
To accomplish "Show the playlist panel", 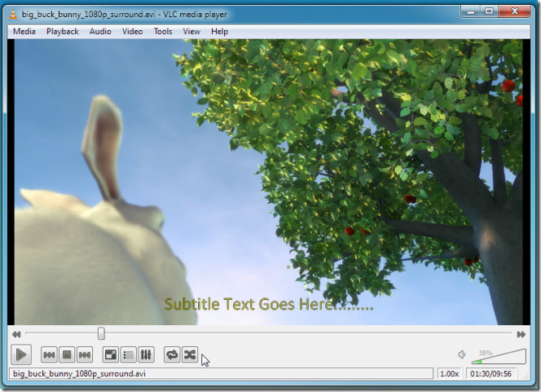I will (x=129, y=355).
